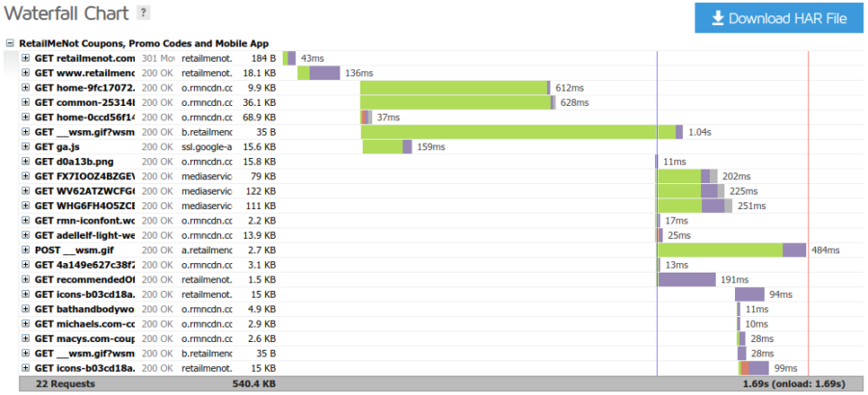Click the 1.04s green timing bar

coord(519,132)
